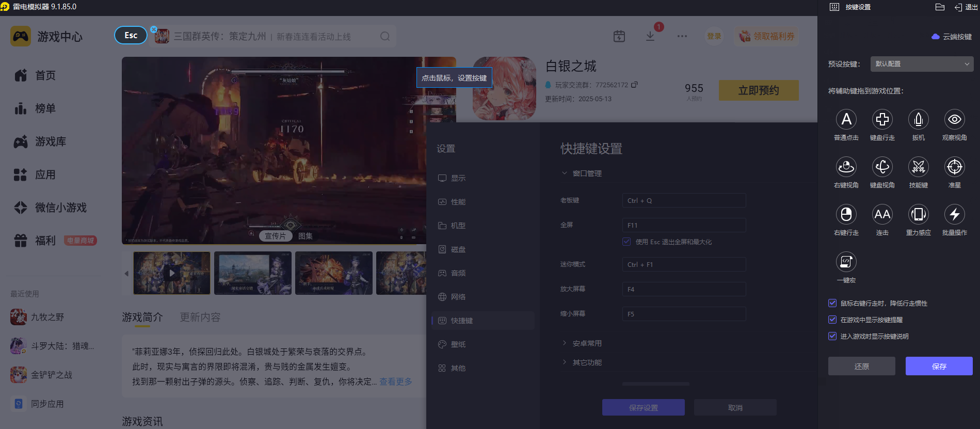Switch to the 磁盘 settings tab
The width and height of the screenshot is (980, 429).
tap(483, 249)
